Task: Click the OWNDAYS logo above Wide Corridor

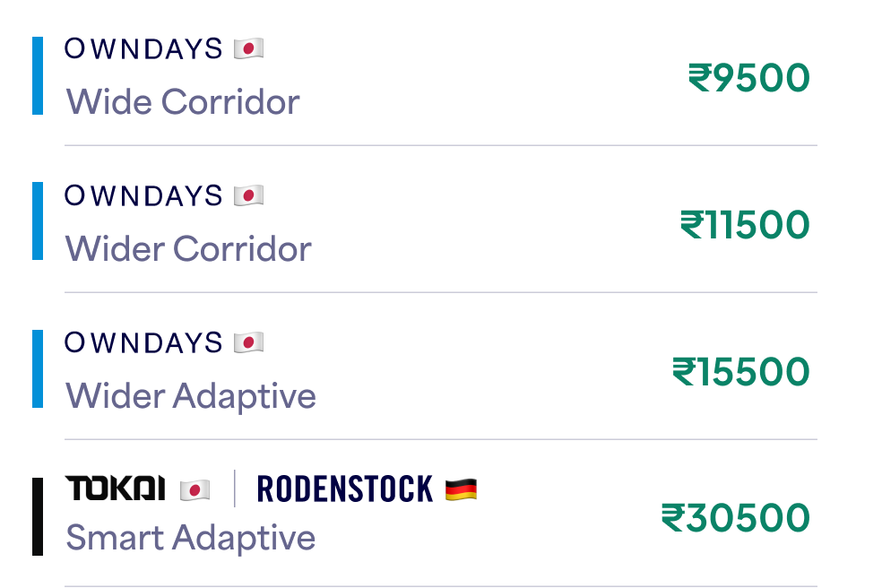Action: tap(143, 48)
